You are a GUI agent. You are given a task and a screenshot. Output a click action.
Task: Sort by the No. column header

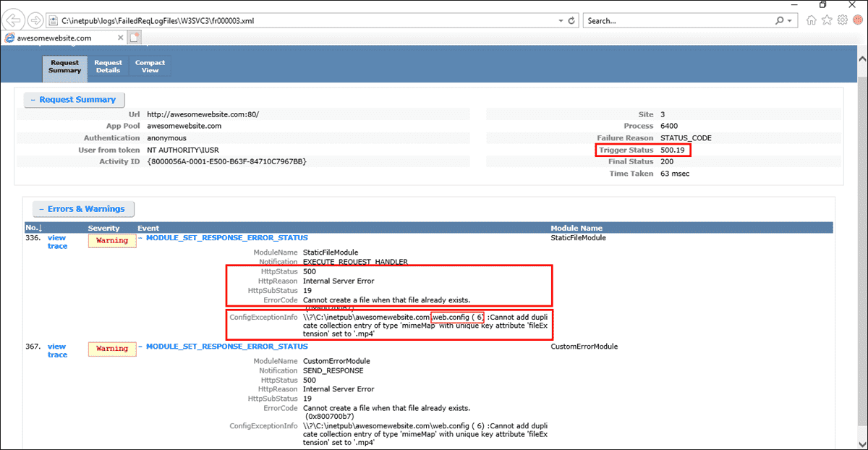[x=34, y=228]
